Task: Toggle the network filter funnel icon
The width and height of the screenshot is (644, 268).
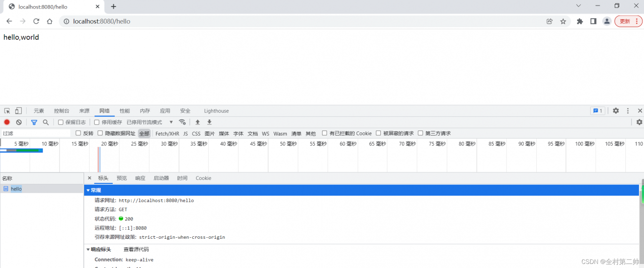Action: point(34,122)
